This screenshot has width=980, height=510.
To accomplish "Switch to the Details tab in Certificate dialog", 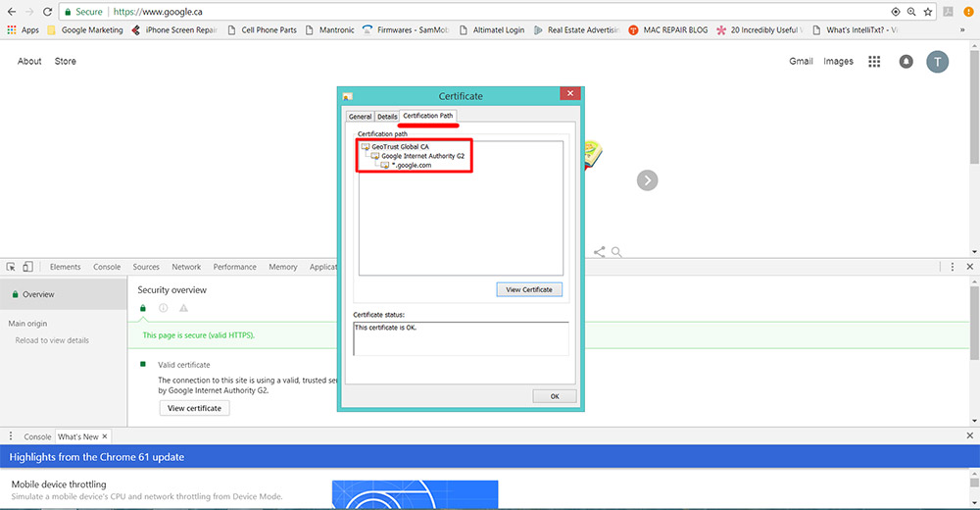I will click(x=387, y=117).
